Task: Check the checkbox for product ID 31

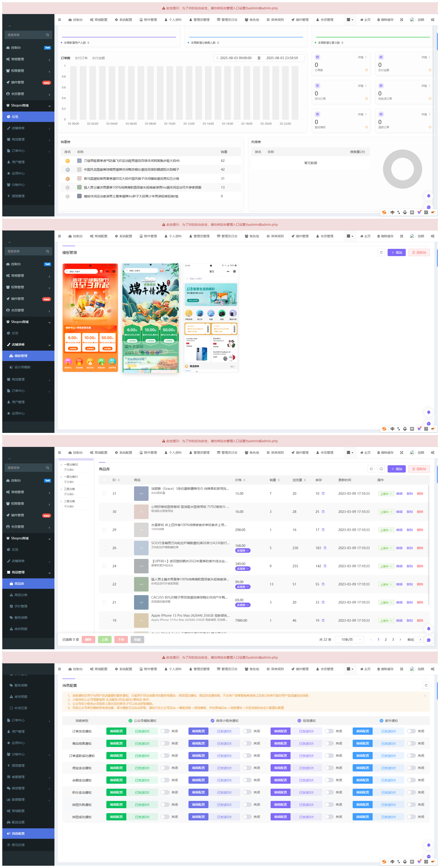Action: 104,494
